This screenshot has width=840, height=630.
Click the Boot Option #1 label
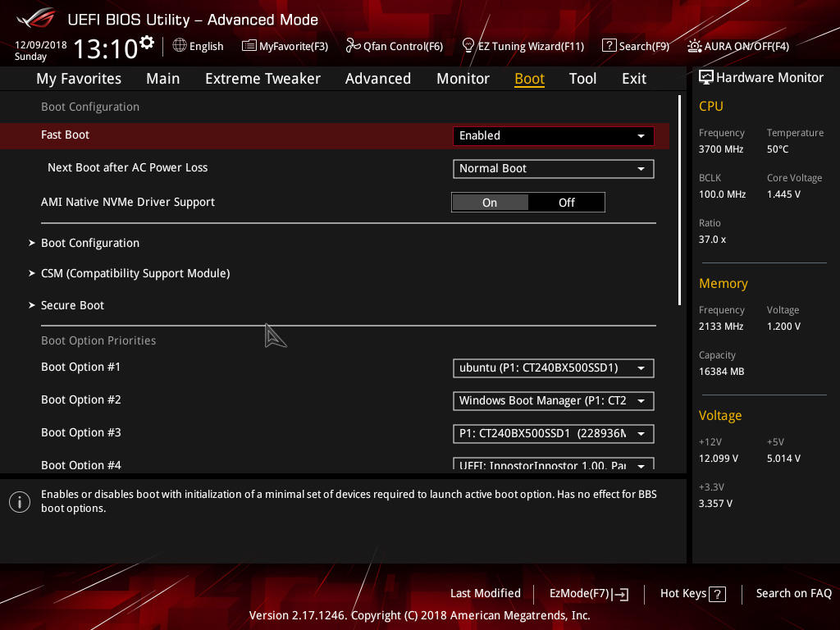81,367
